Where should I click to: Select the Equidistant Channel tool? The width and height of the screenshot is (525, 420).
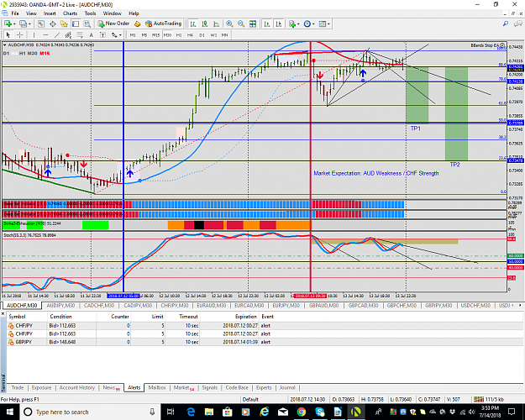[x=68, y=34]
